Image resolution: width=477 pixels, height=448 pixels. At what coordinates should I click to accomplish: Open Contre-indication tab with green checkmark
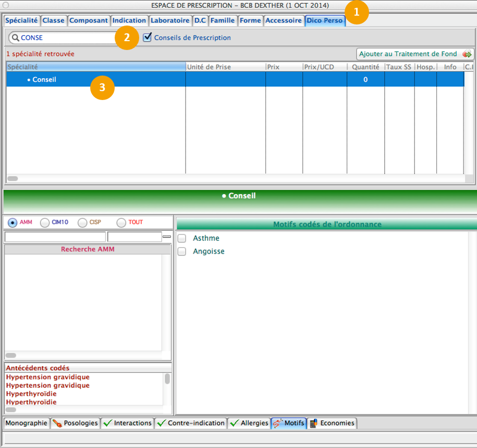point(162,423)
